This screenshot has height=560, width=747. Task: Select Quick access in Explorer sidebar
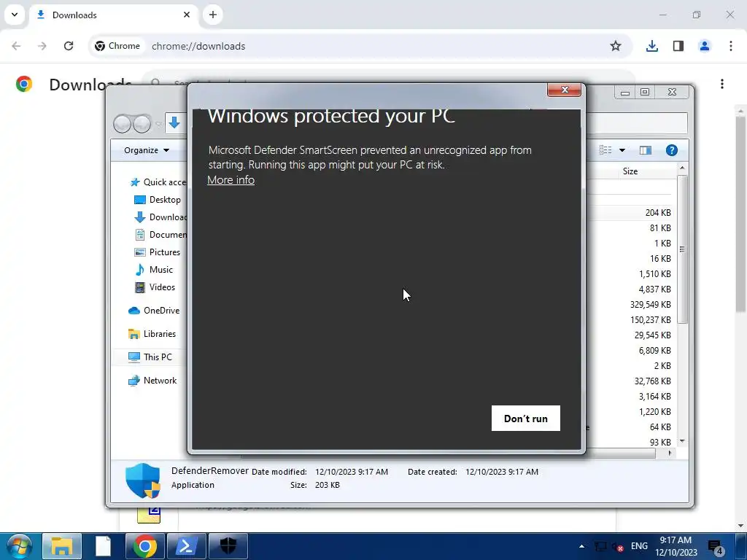tap(158, 182)
